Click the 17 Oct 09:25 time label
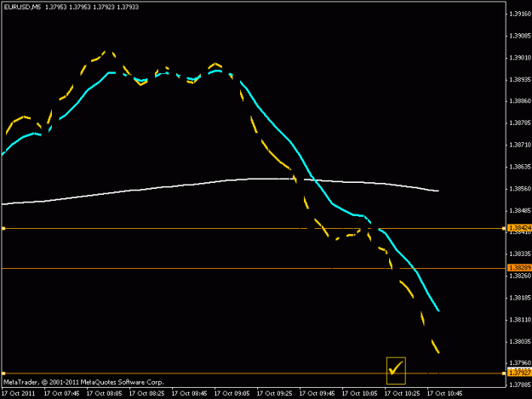 274,394
